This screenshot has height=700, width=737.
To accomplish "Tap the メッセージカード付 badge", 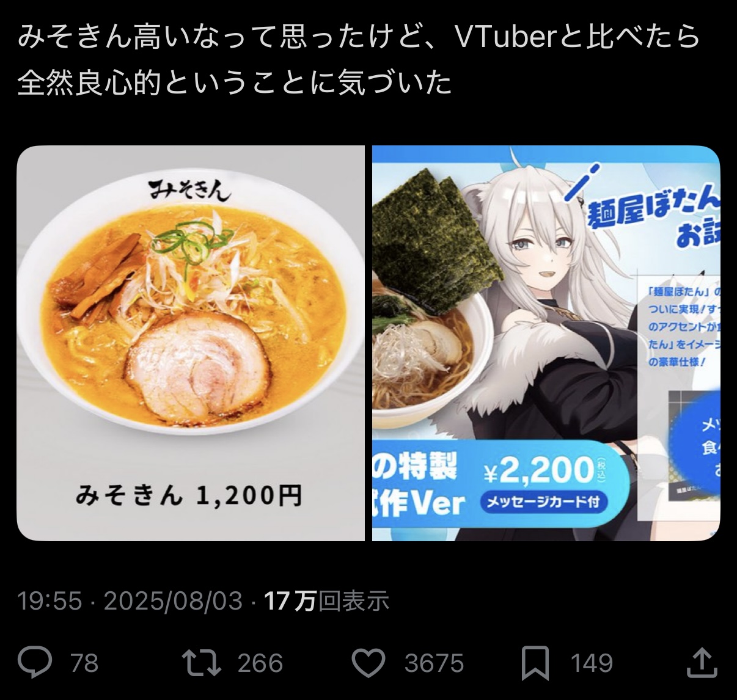I will [543, 502].
